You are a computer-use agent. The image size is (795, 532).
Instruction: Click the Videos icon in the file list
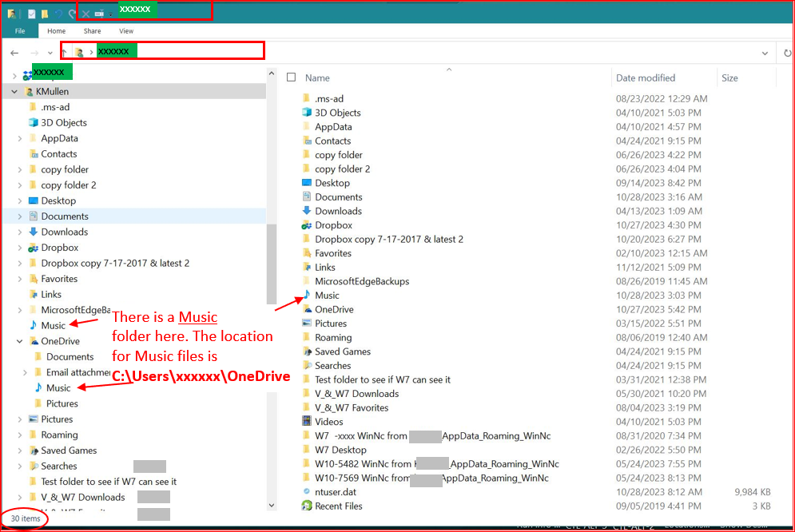[x=307, y=422]
